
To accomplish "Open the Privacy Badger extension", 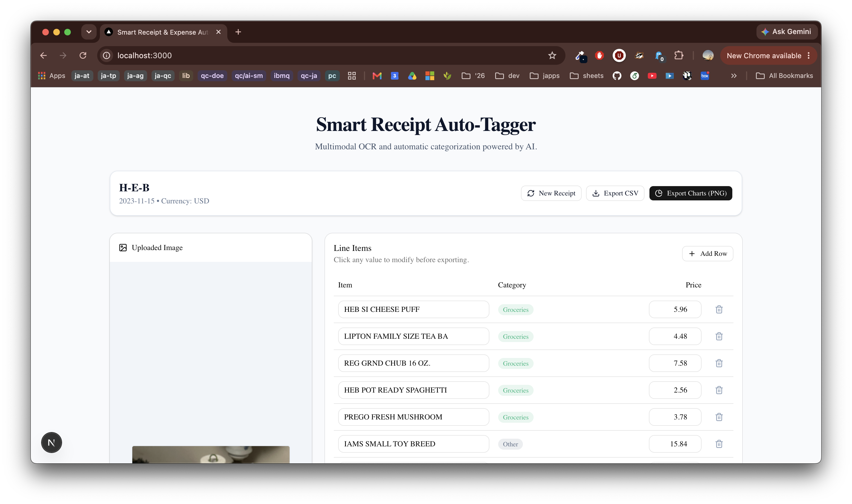I will pyautogui.click(x=639, y=55).
